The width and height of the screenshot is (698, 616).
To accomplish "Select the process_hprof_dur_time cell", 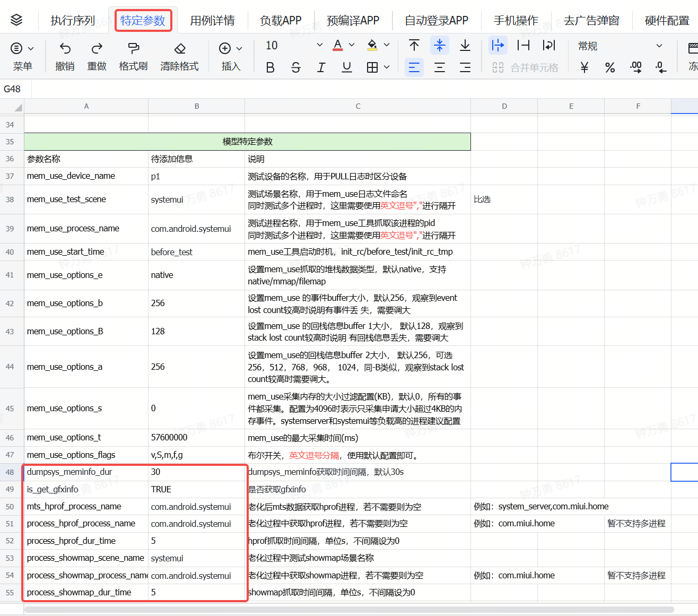I will [86, 541].
